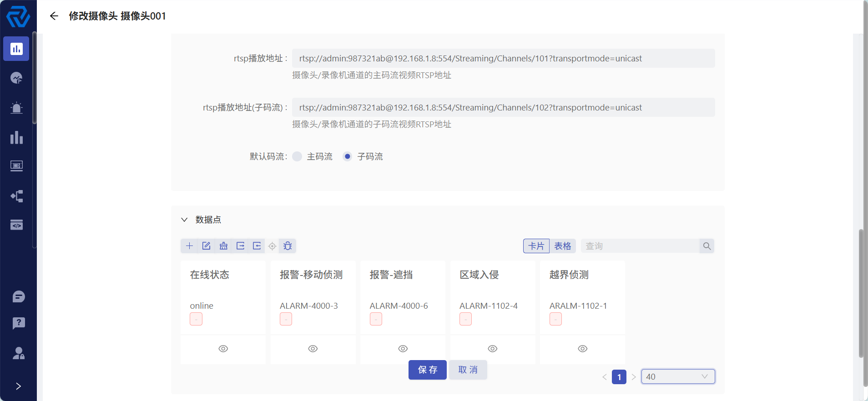Open the alarm siren sidebar icon

pyautogui.click(x=17, y=108)
